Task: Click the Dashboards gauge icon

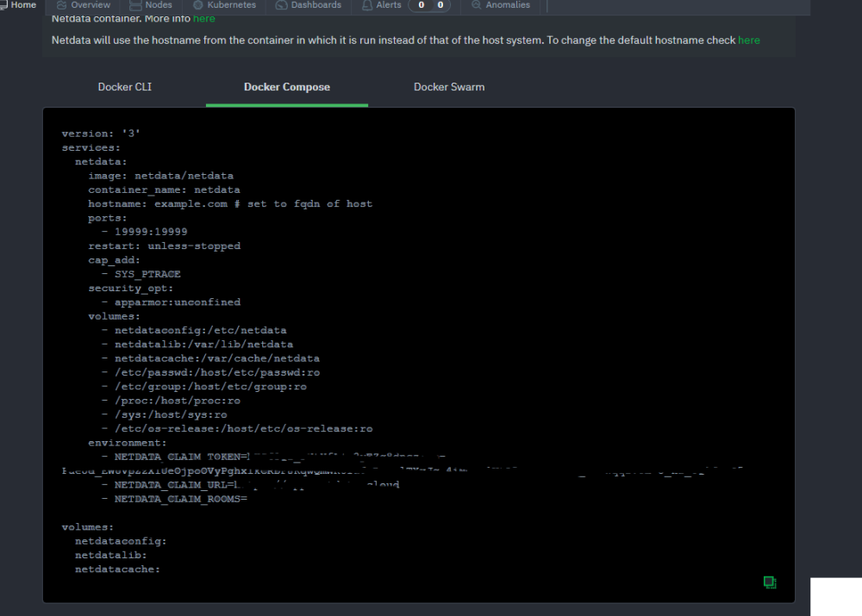Action: pos(282,5)
